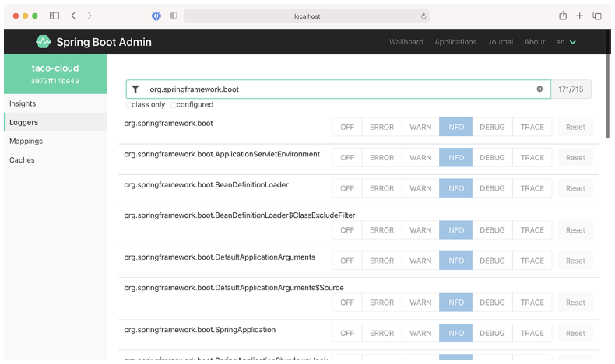The width and height of the screenshot is (615, 364).
Task: Click the logger filter text field
Action: point(335,89)
